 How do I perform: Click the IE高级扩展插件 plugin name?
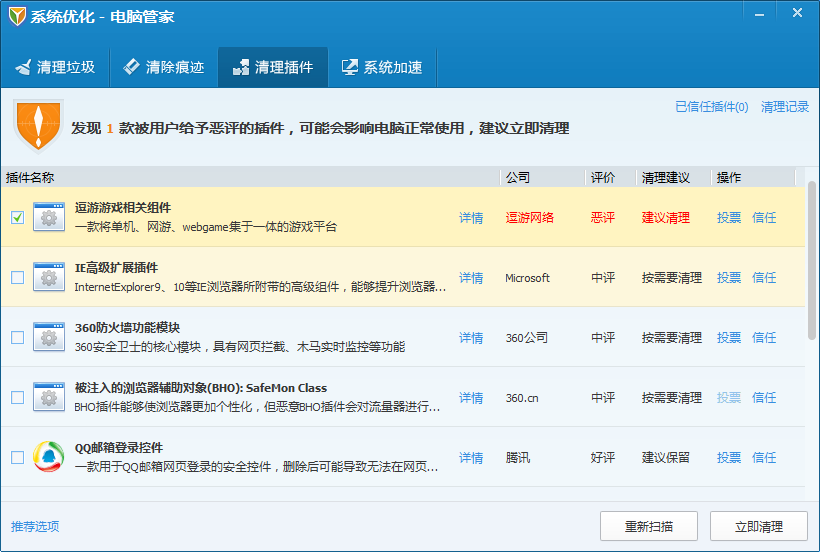116,268
